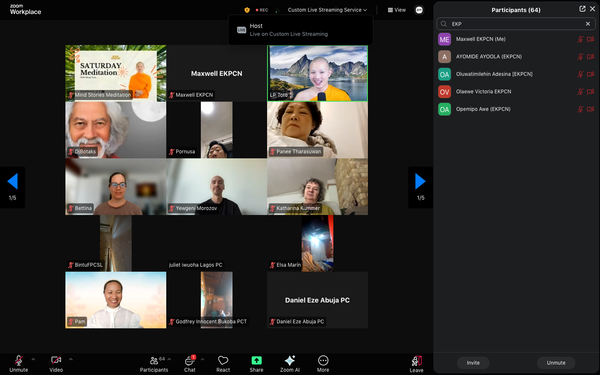Viewport: 600px width, 375px height.
Task: Select AYOMIDE AYOOLA (EKPCN) in the list
Action: [x=516, y=57]
